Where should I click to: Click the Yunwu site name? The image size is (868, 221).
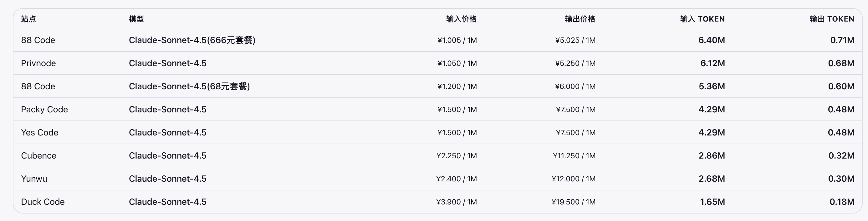tap(34, 179)
